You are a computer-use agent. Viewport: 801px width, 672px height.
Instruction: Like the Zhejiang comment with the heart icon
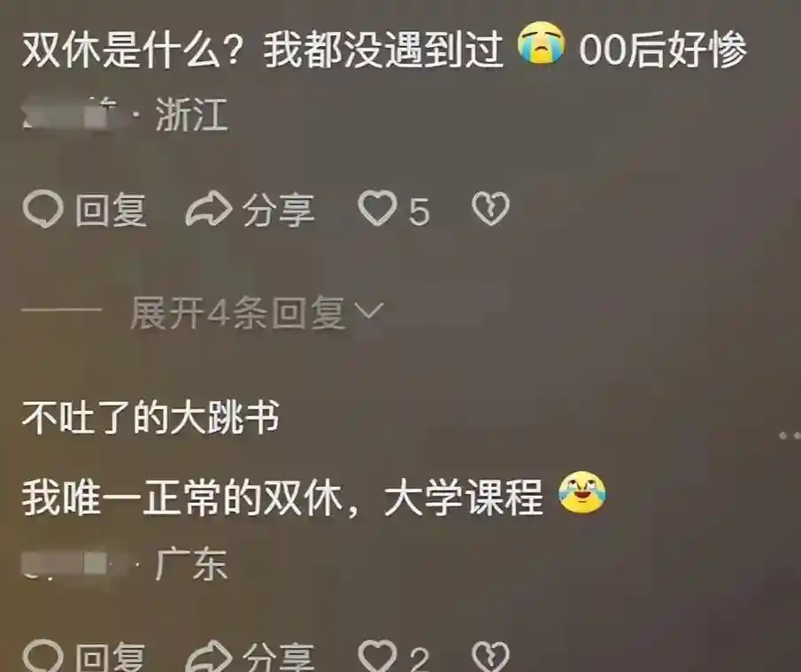[378, 208]
